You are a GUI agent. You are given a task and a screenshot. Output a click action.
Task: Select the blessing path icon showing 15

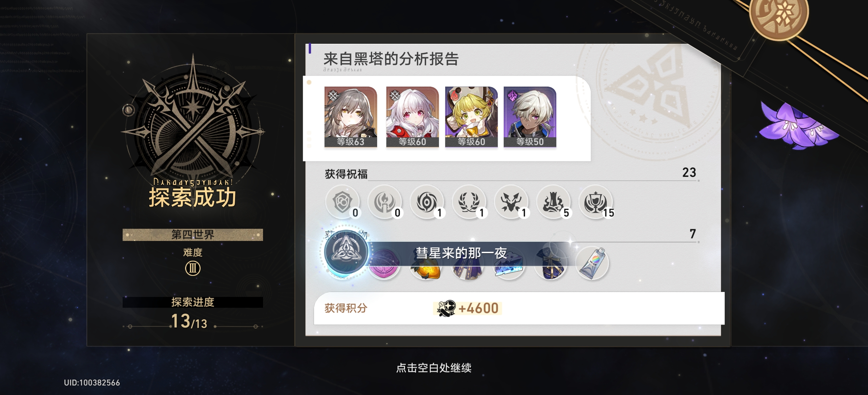595,202
